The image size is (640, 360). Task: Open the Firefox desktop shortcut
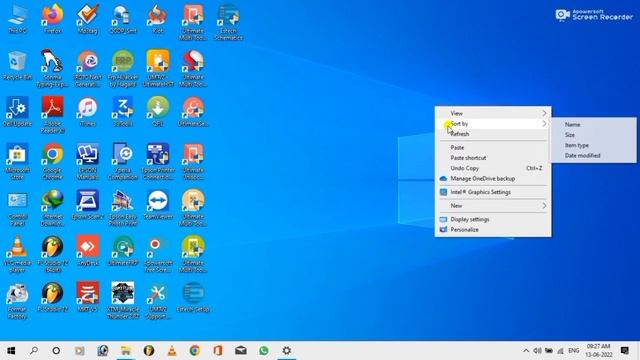[53, 19]
